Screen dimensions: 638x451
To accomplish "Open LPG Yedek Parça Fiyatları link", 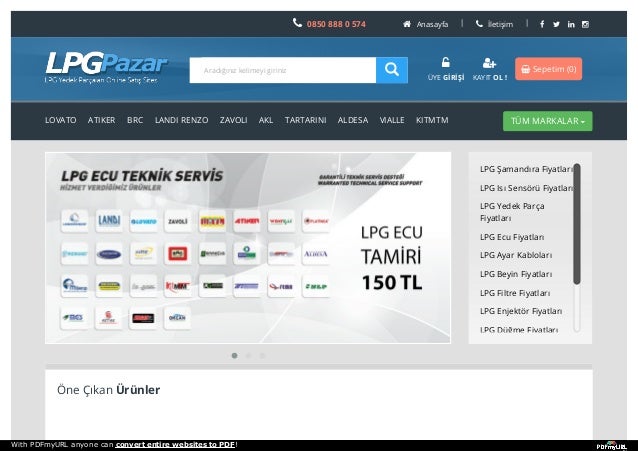I will 512,212.
